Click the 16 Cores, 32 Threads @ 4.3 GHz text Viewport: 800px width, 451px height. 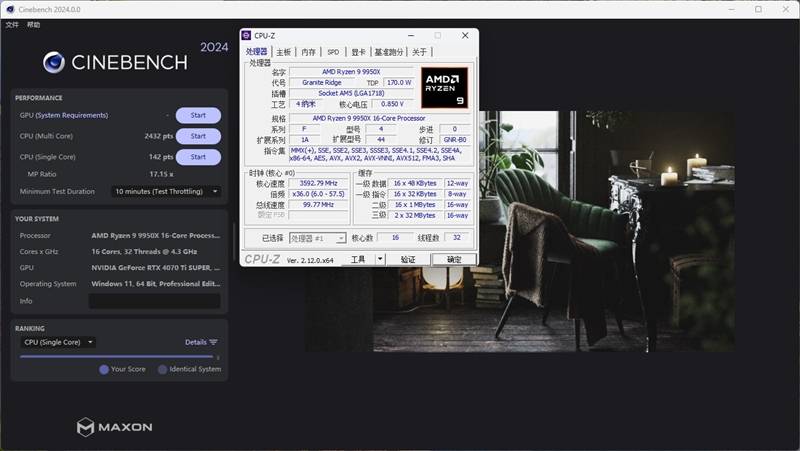(x=144, y=252)
